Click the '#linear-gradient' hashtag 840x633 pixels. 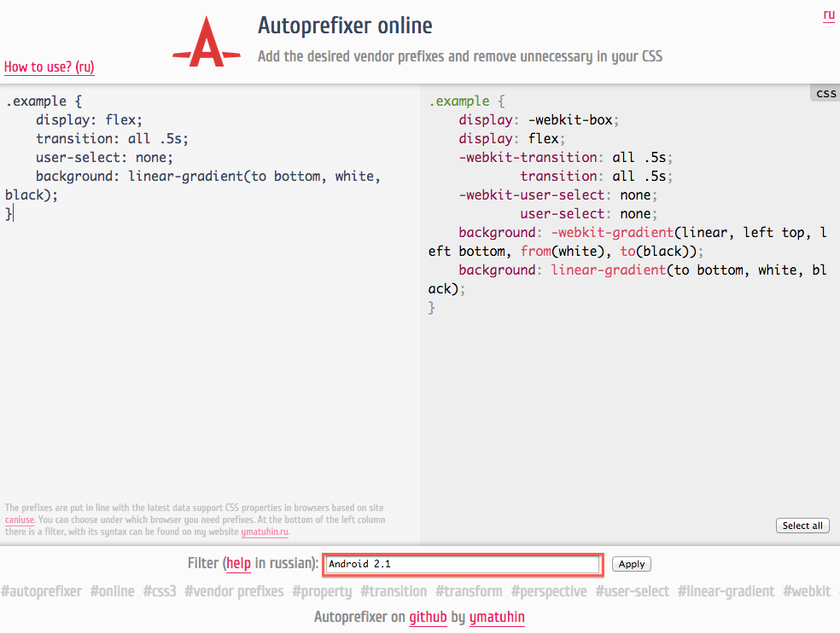(726, 591)
